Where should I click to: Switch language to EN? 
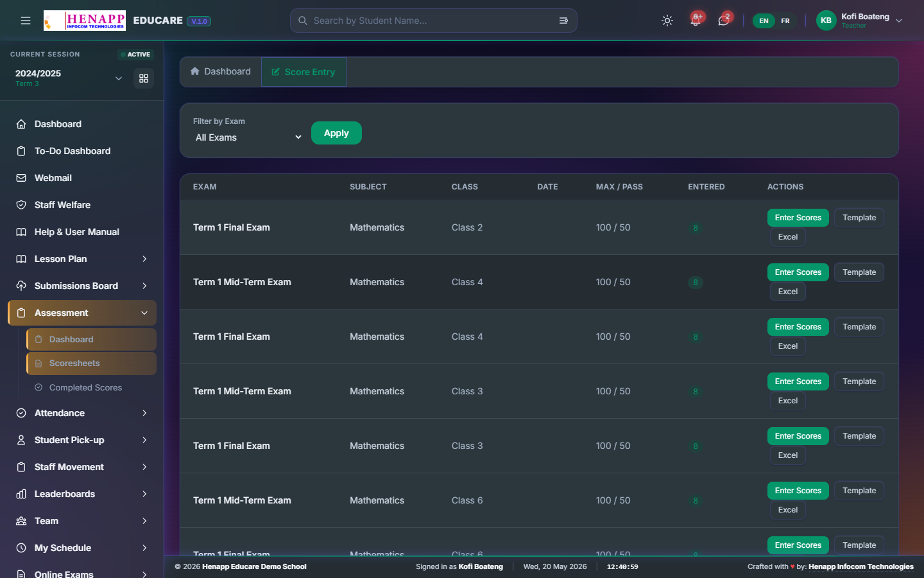[x=764, y=21]
